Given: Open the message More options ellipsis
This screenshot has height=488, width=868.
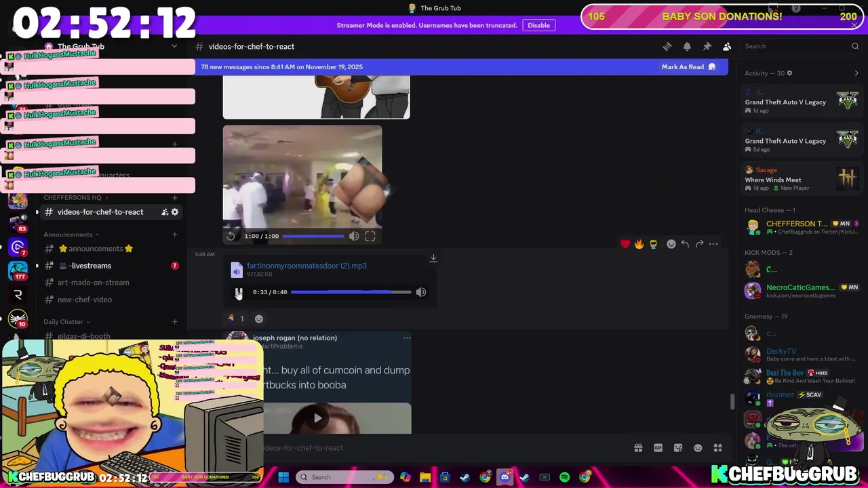Looking at the screenshot, I should (713, 244).
